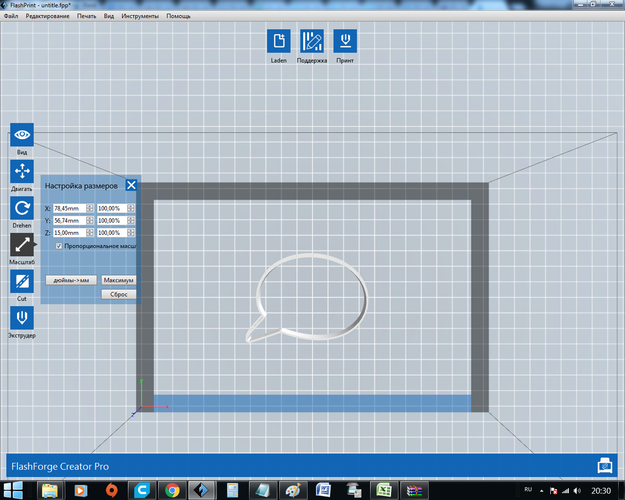The image size is (625, 500).
Task: Click the Сброс reset button
Action: tap(118, 294)
